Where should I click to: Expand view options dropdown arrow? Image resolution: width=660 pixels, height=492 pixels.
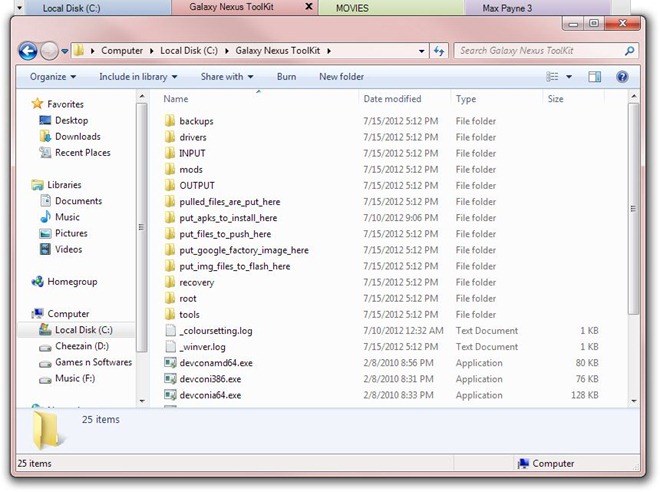[570, 77]
